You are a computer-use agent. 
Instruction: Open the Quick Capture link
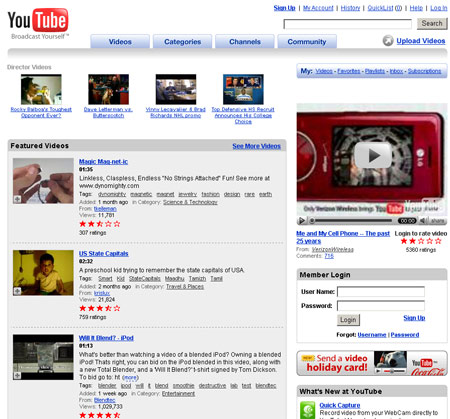coord(340,405)
